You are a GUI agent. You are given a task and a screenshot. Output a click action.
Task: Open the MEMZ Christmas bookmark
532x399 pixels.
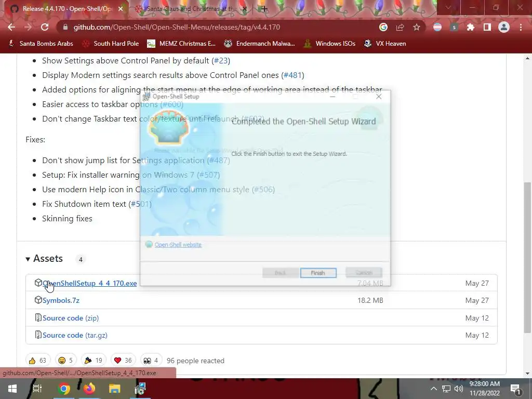181,44
